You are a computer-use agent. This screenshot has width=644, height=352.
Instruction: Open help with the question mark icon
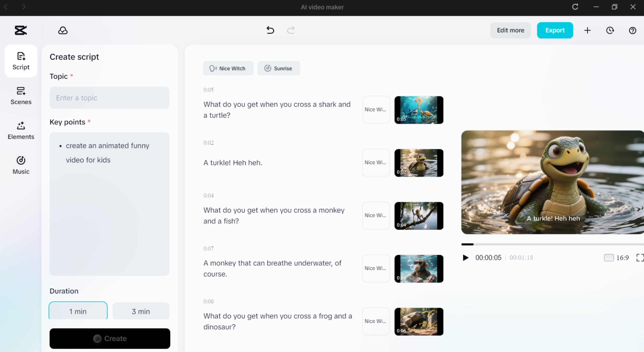632,30
